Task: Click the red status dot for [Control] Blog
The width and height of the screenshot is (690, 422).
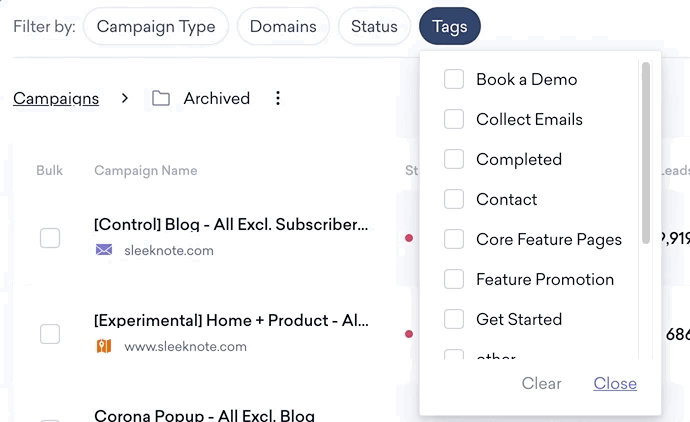Action: click(x=409, y=238)
